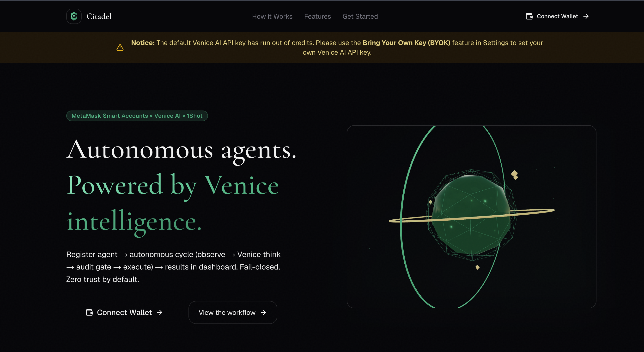Click the green planet 3D illustration
Viewport: 644px width, 352px height.
pyautogui.click(x=471, y=217)
